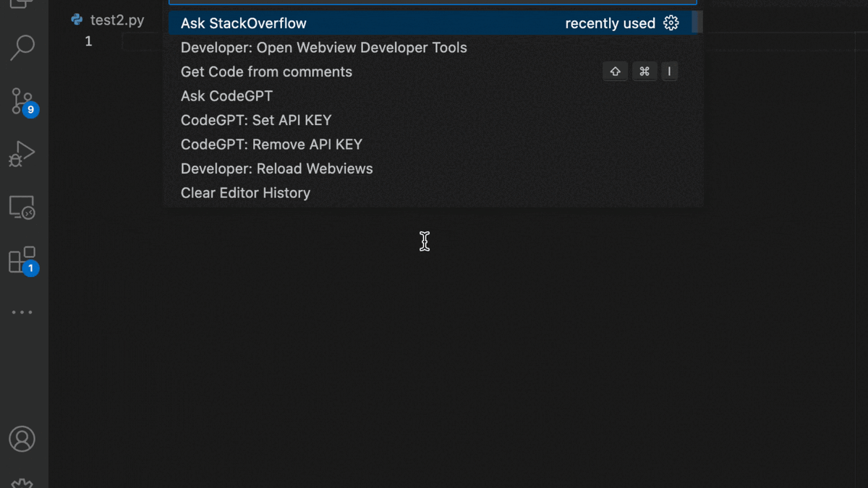The width and height of the screenshot is (868, 488).
Task: Choose Get Code from comments command
Action: click(x=266, y=72)
